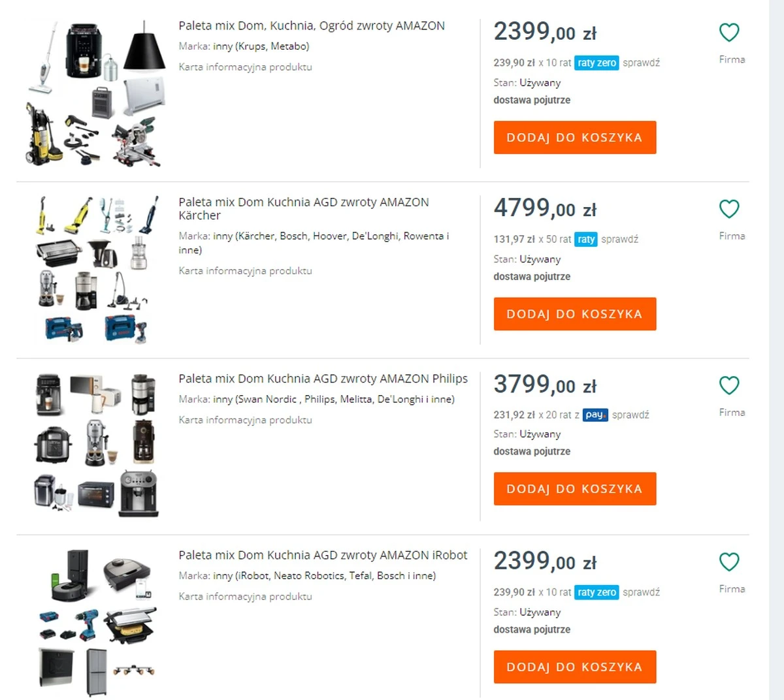Click the "raty" badge on the Kärcher listing
The width and height of the screenshot is (784, 700).
pos(586,239)
